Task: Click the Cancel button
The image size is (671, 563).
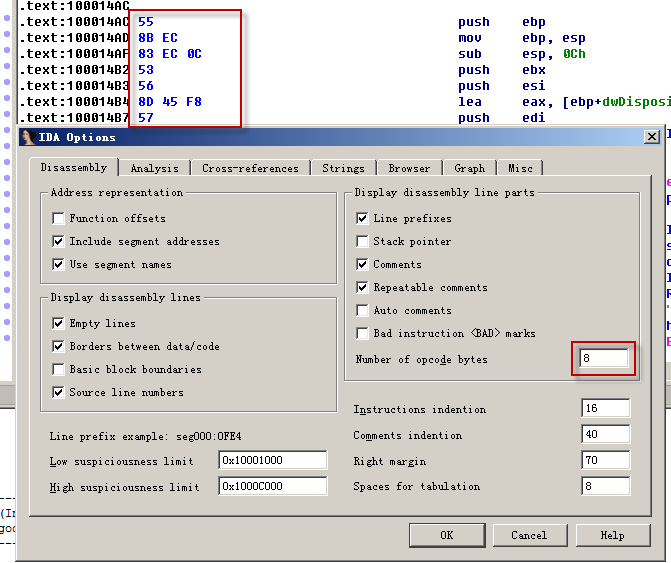Action: 530,535
